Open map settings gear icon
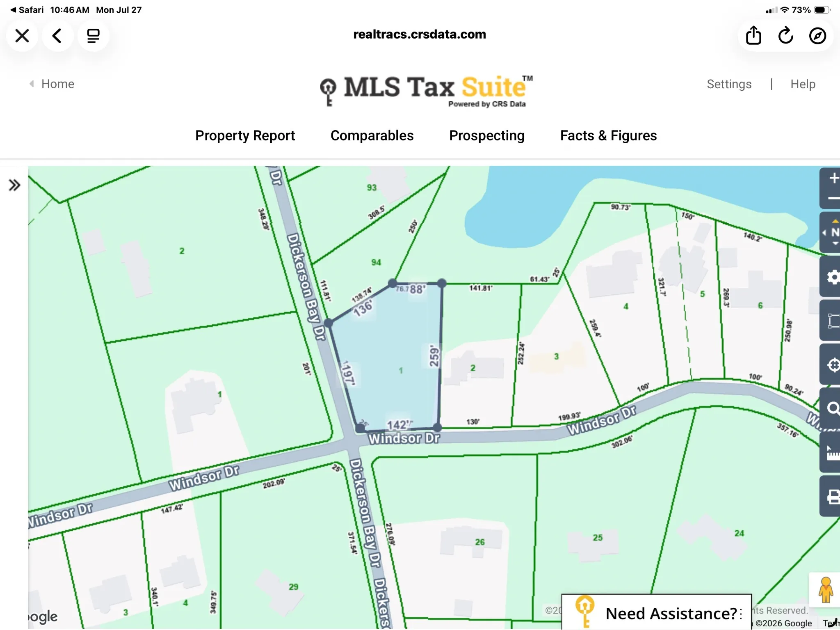 [x=833, y=277]
